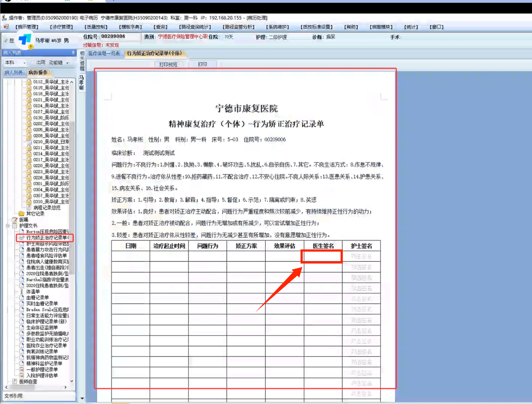Open the 病历管理 menu

click(27, 27)
